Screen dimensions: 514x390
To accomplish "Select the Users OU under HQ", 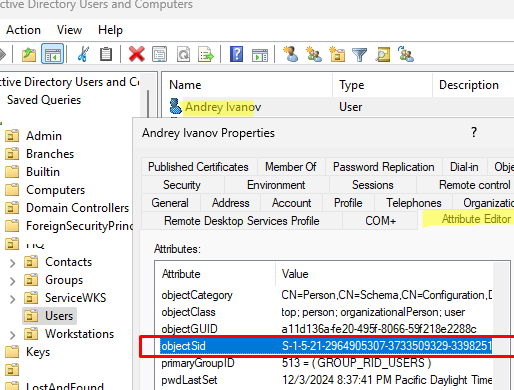I will pos(59,316).
